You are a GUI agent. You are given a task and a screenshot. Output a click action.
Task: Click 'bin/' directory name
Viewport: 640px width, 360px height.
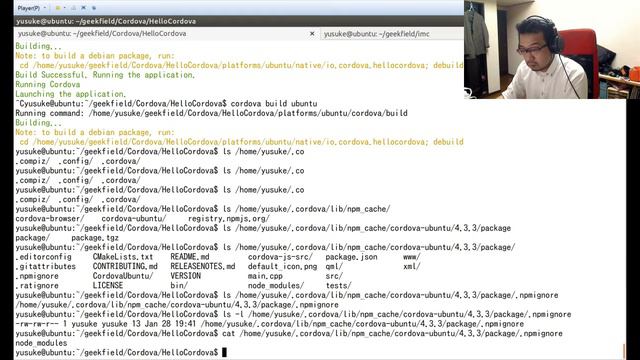point(179,286)
